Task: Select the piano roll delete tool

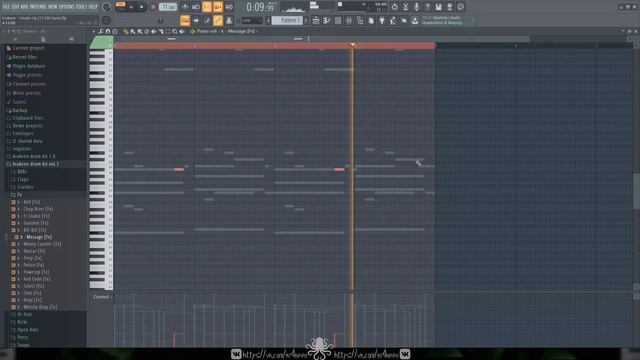Action: pyautogui.click(x=147, y=31)
